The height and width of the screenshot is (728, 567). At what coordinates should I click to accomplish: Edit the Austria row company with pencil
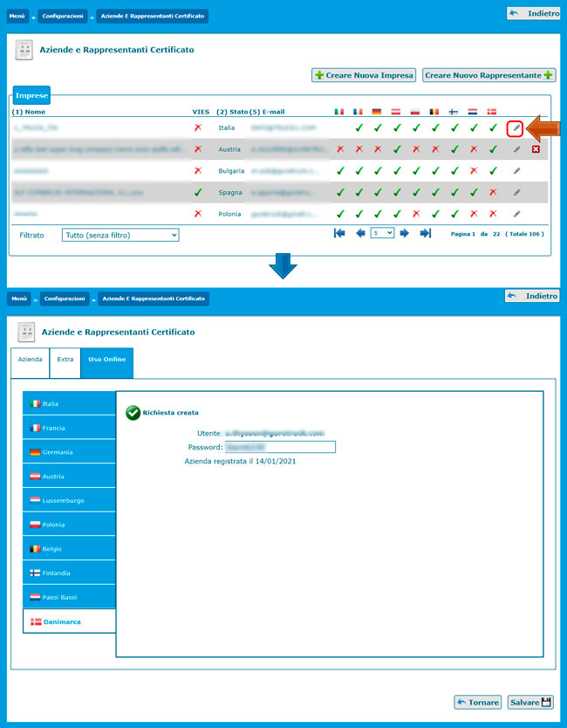tap(516, 149)
